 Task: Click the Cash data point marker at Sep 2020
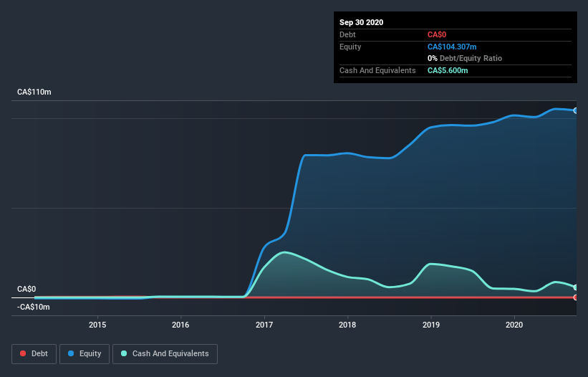pos(576,287)
